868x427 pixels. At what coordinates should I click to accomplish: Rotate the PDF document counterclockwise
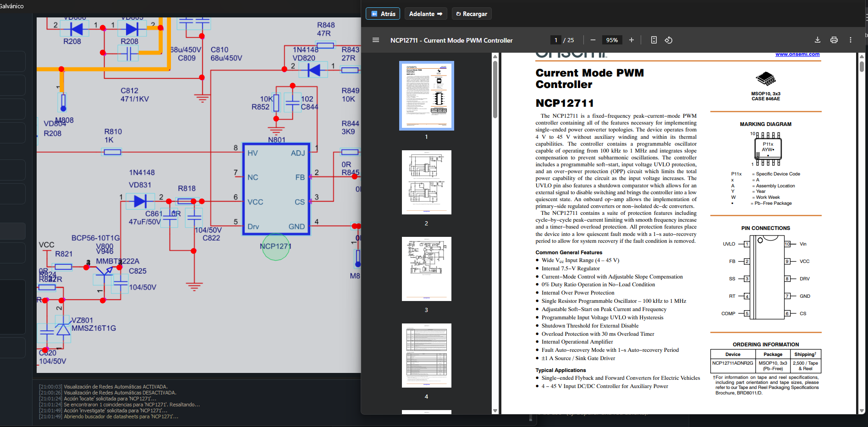tap(669, 40)
